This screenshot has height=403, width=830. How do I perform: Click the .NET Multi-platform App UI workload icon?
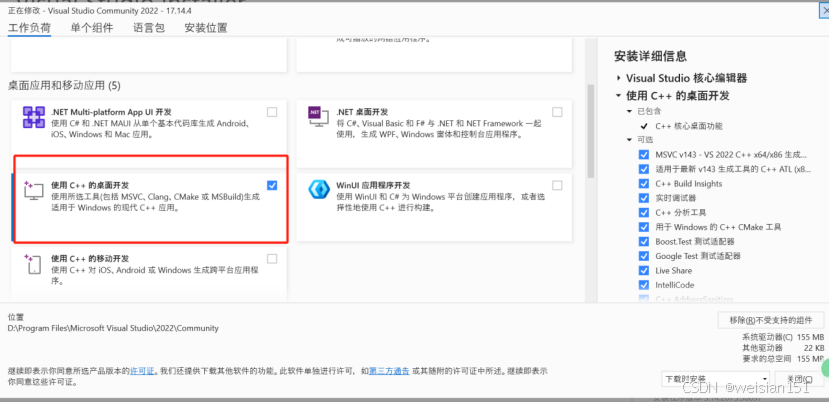coord(34,117)
